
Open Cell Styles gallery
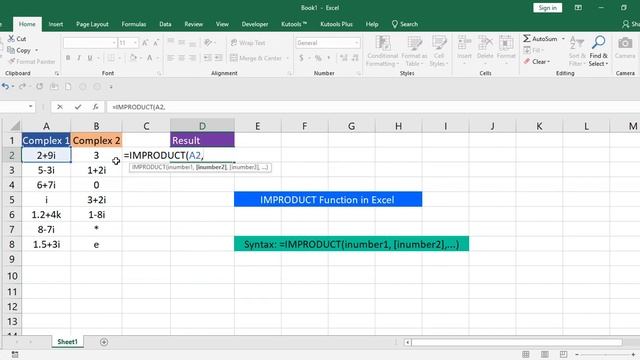(x=439, y=51)
